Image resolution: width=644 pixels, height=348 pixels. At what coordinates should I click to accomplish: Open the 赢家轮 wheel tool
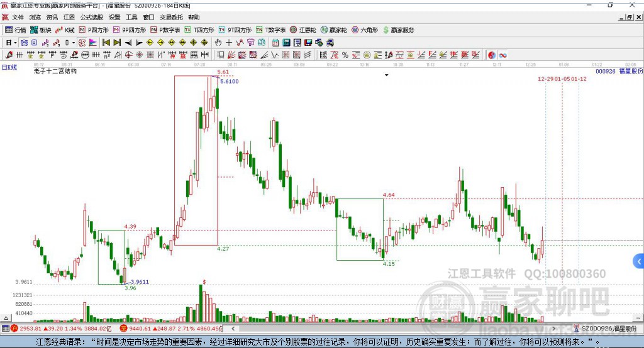pyautogui.click(x=333, y=30)
